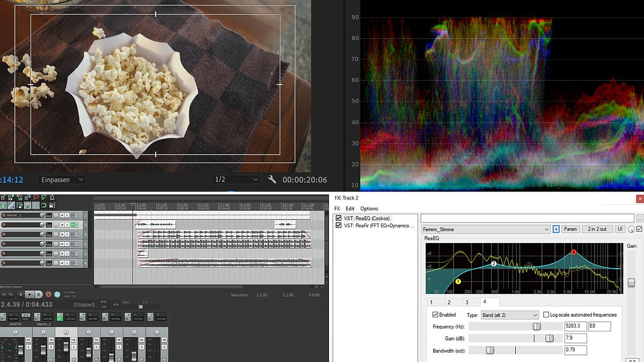
Task: Arm the Master_1 track for recording
Action: pyautogui.click(x=4, y=215)
